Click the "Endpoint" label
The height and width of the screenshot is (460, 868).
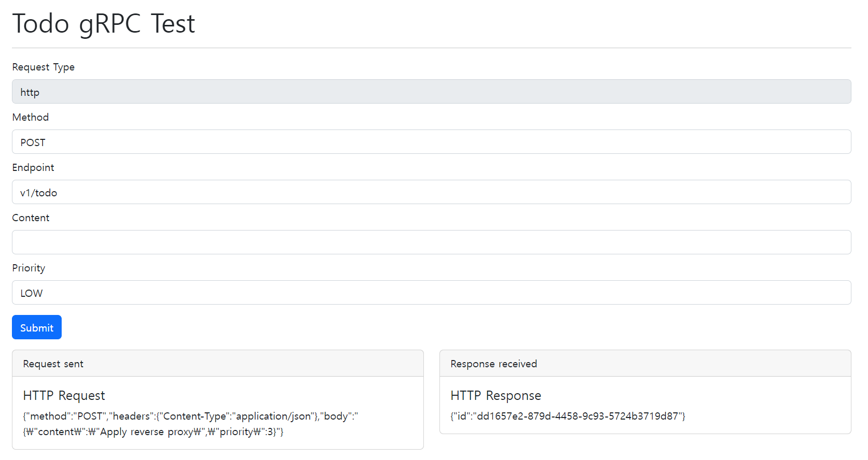[x=33, y=168]
